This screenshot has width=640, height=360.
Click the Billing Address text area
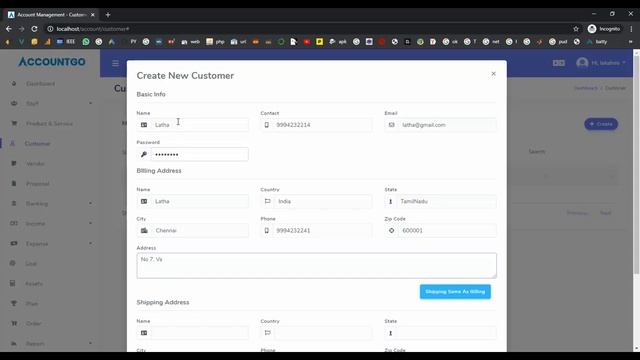316,266
